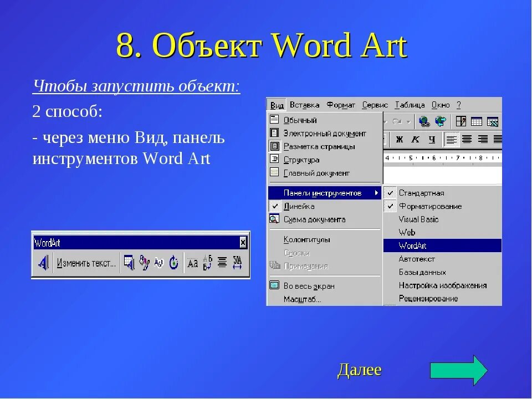
Task: Select Во весь экран menu entry
Action: point(325,286)
